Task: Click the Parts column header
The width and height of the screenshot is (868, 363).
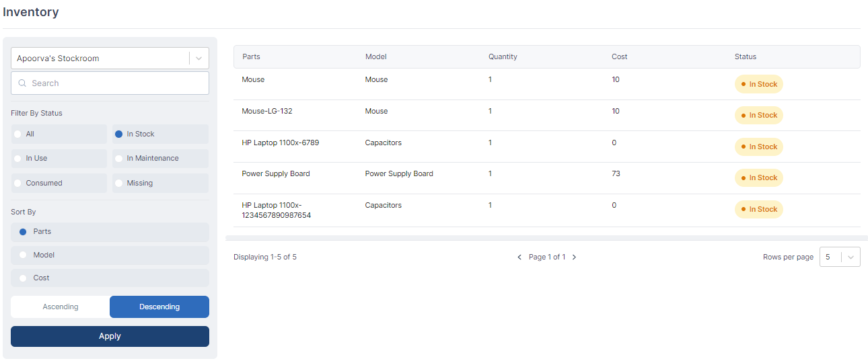Action: 251,57
